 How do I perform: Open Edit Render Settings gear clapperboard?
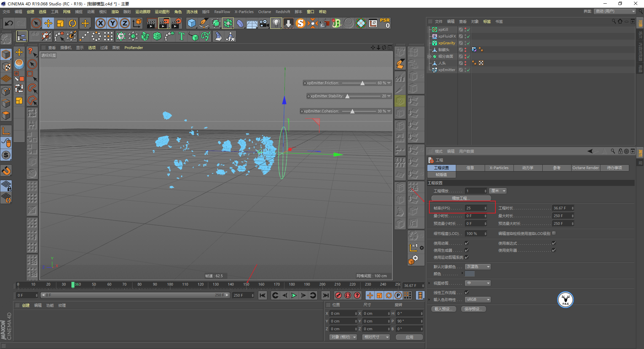pyautogui.click(x=176, y=23)
